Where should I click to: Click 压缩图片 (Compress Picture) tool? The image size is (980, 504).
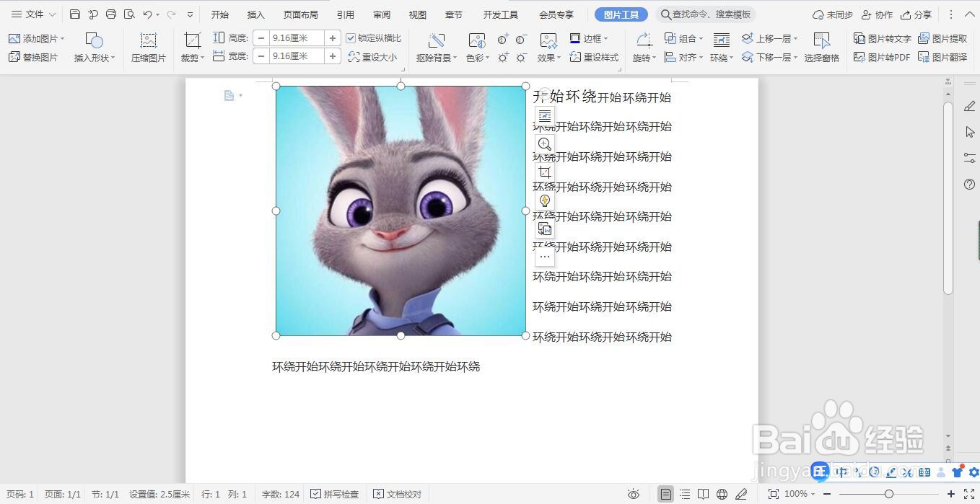[x=148, y=48]
